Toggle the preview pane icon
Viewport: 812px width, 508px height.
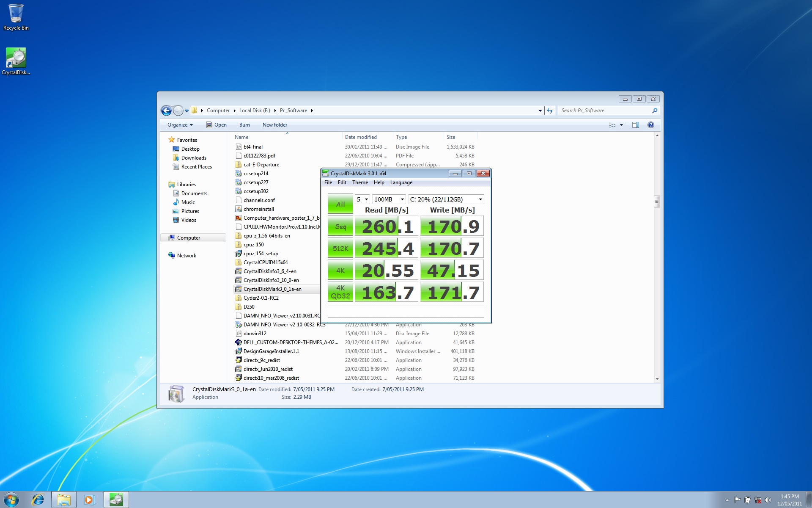636,125
